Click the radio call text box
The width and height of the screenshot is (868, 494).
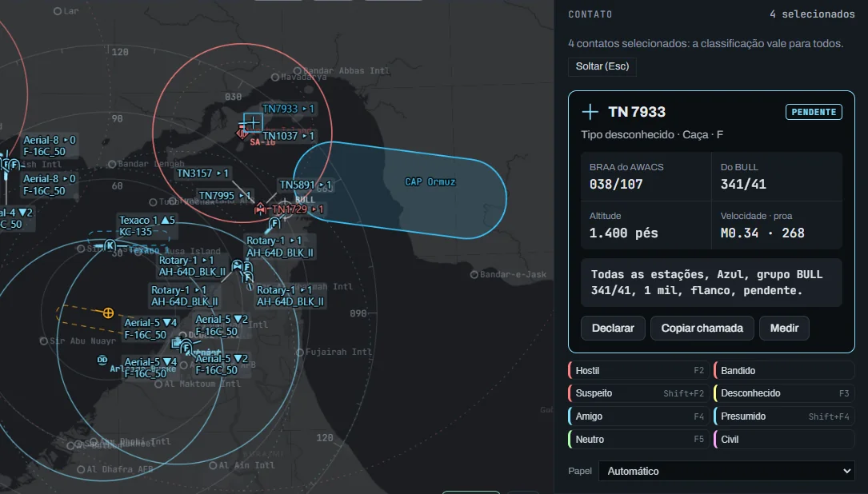click(x=711, y=282)
